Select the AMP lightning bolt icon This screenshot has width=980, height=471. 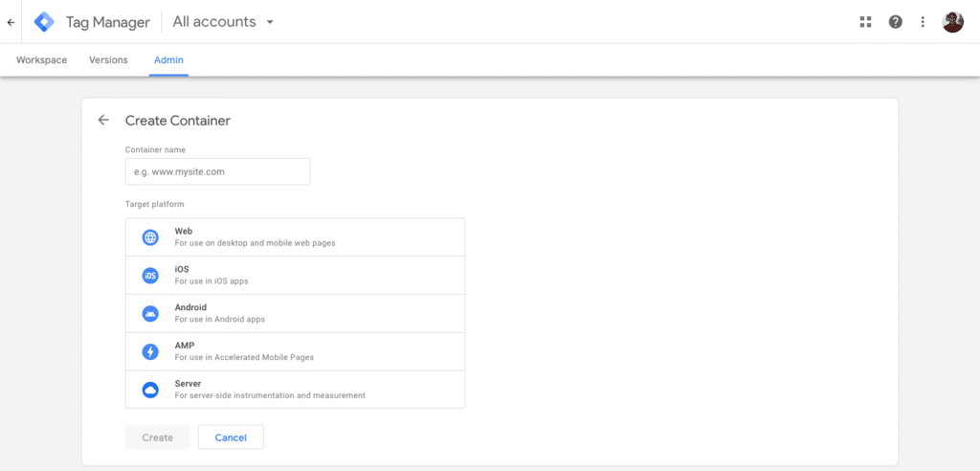150,351
